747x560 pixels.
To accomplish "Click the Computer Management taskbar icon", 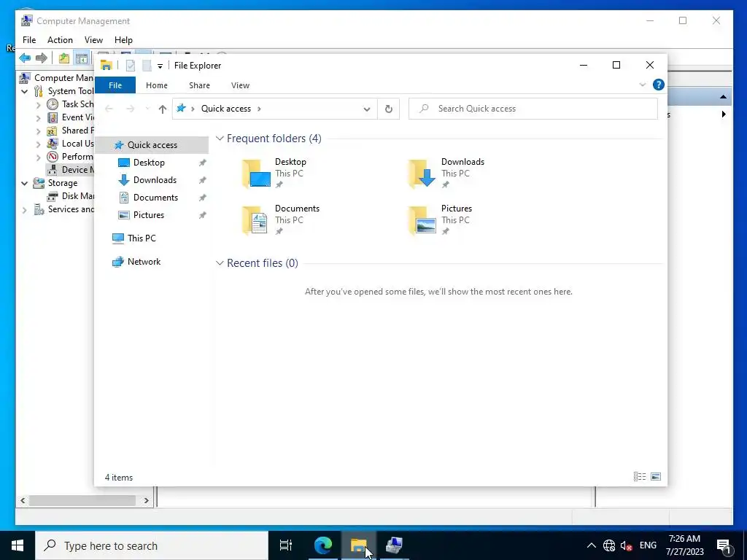I will click(394, 545).
